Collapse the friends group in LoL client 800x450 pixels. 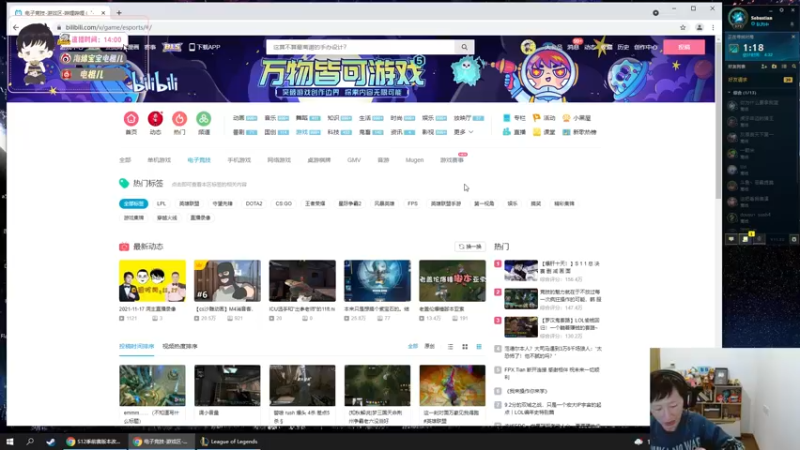coord(729,93)
